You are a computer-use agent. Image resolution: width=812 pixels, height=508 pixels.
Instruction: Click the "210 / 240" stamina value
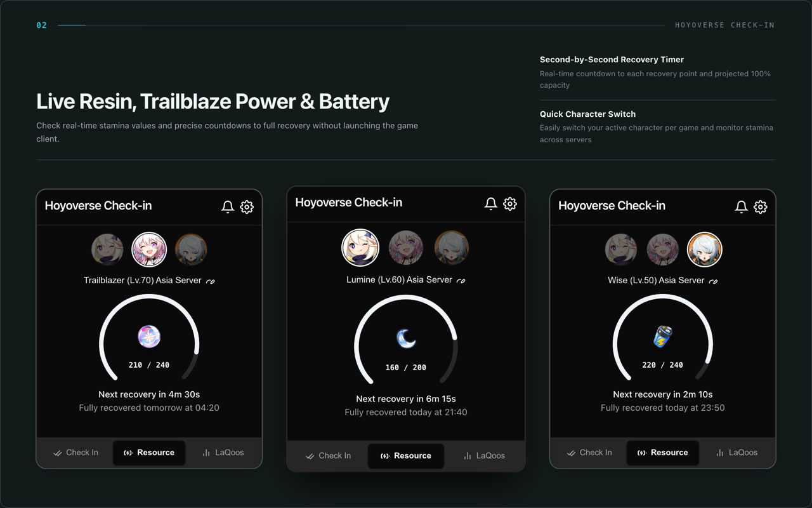[149, 365]
